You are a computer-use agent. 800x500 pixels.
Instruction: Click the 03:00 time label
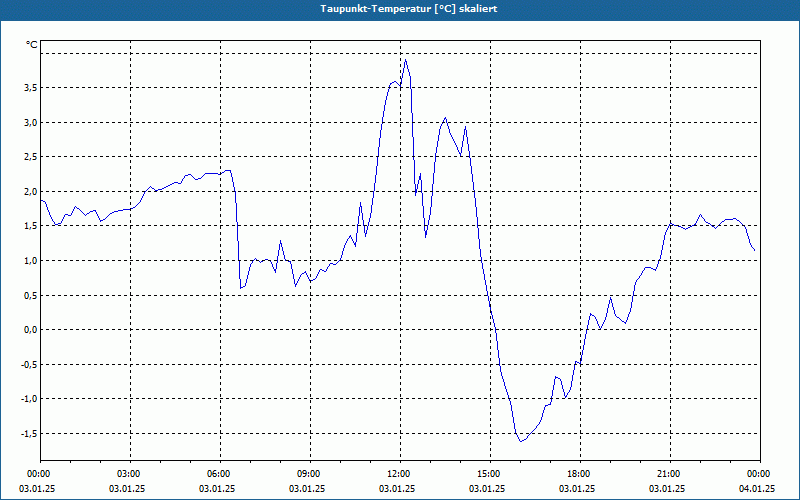[131, 474]
